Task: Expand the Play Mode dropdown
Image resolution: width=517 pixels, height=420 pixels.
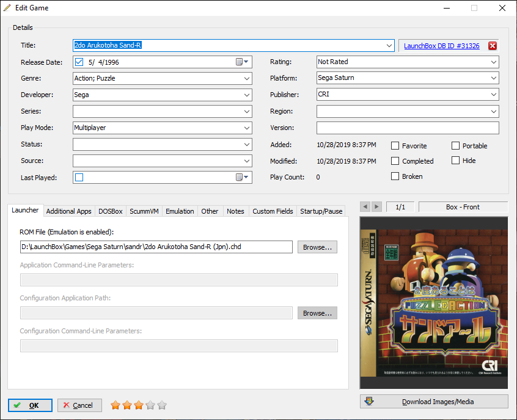Action: click(x=247, y=128)
